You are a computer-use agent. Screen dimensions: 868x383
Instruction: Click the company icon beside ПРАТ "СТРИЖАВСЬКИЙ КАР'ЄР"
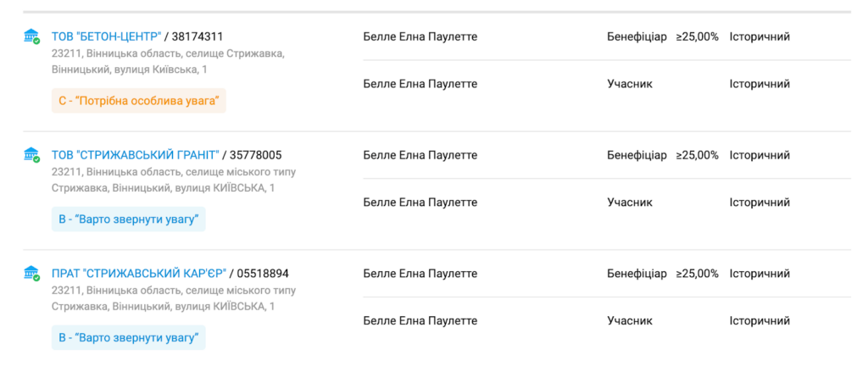pos(32,274)
